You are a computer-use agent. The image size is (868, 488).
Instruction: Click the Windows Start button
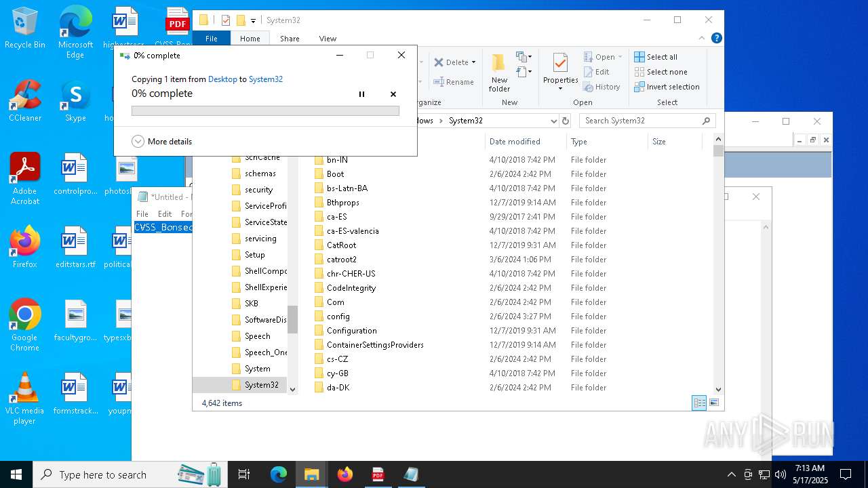point(16,474)
